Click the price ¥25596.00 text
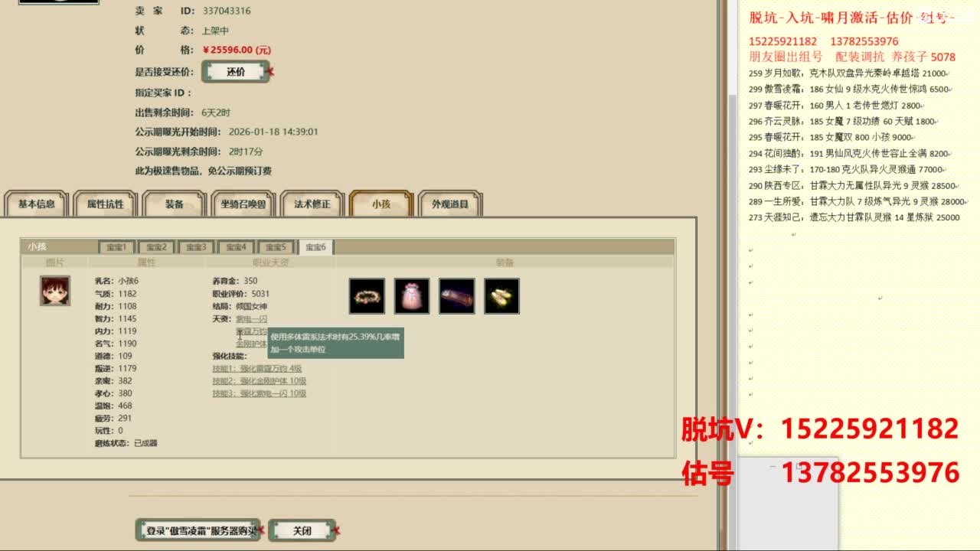This screenshot has height=551, width=980. 237,50
